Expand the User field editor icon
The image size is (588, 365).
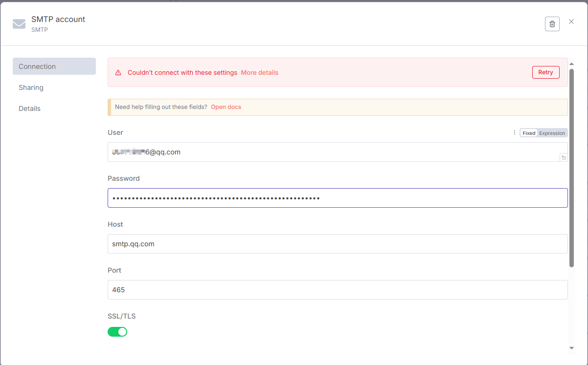(x=564, y=157)
